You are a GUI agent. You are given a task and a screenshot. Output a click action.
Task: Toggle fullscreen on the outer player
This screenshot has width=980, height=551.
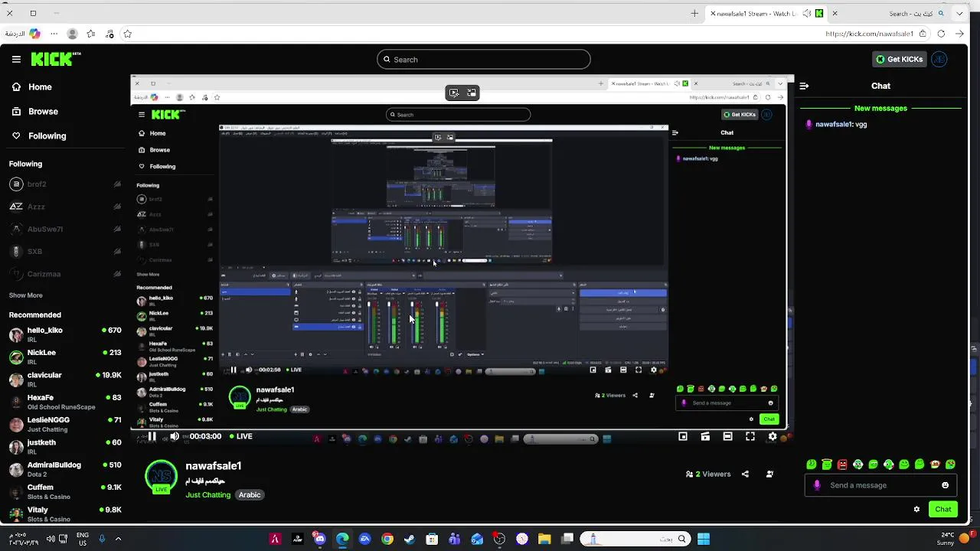click(750, 436)
